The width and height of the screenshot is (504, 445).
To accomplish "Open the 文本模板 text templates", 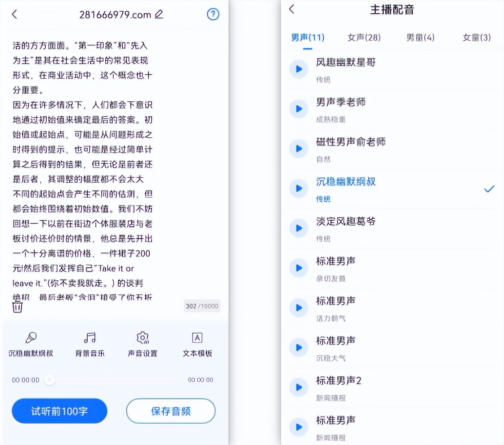I will [197, 343].
